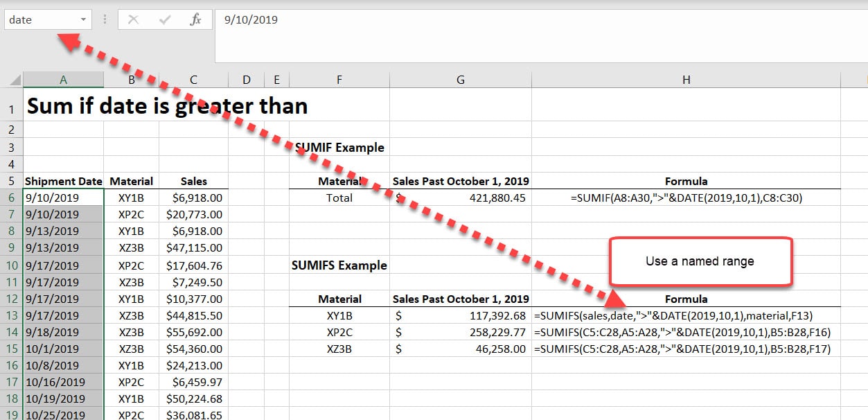868x420 pixels.
Task: Select row 6 header
Action: (x=11, y=198)
